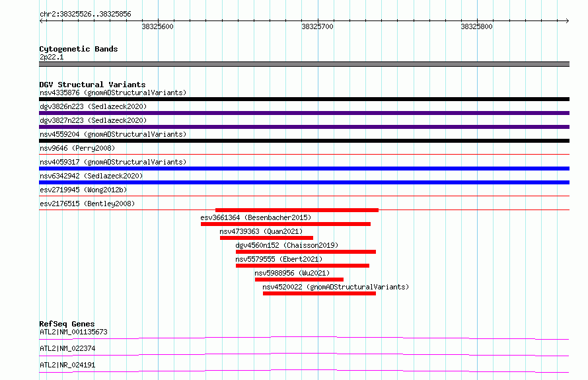
Task: Open the RefSeq Genes track heading
Action: click(x=67, y=324)
